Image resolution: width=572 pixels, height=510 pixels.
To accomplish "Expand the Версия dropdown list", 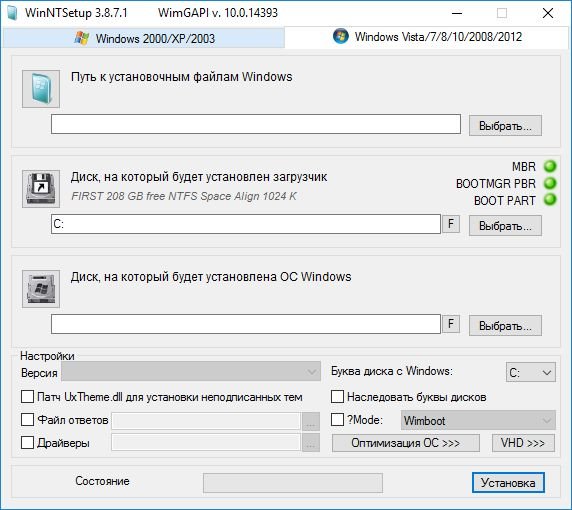I will point(191,372).
